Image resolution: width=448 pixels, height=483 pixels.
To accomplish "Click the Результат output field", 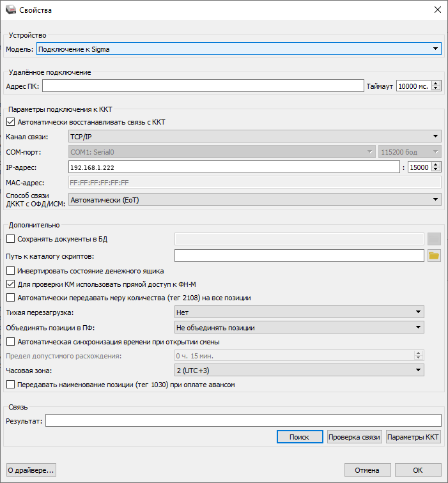I will tap(243, 420).
